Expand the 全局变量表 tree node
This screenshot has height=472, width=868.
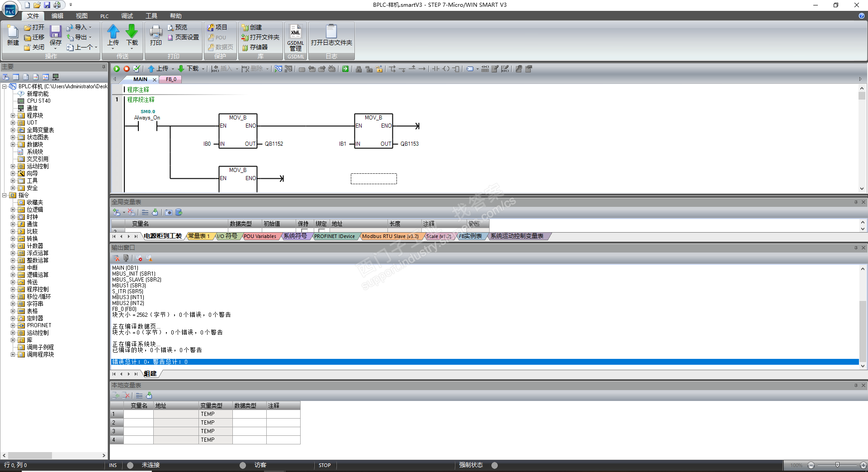[13, 130]
